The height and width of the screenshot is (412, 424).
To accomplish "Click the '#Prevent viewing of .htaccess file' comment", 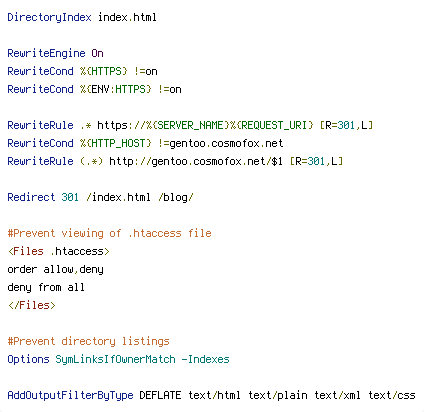I will [x=110, y=233].
